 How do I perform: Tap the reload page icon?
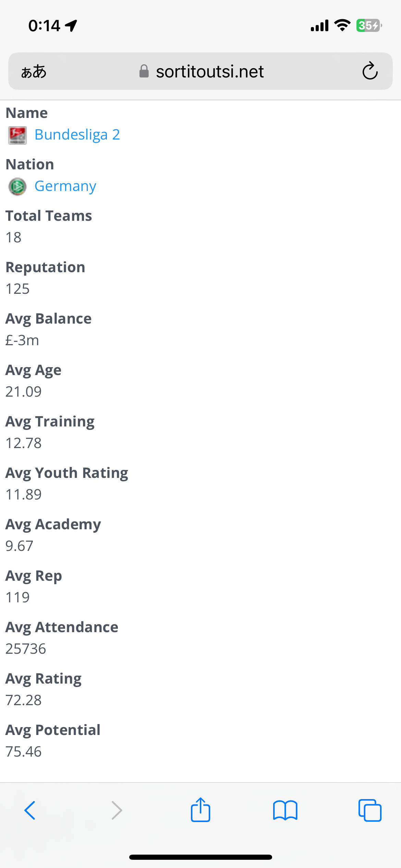tap(370, 71)
